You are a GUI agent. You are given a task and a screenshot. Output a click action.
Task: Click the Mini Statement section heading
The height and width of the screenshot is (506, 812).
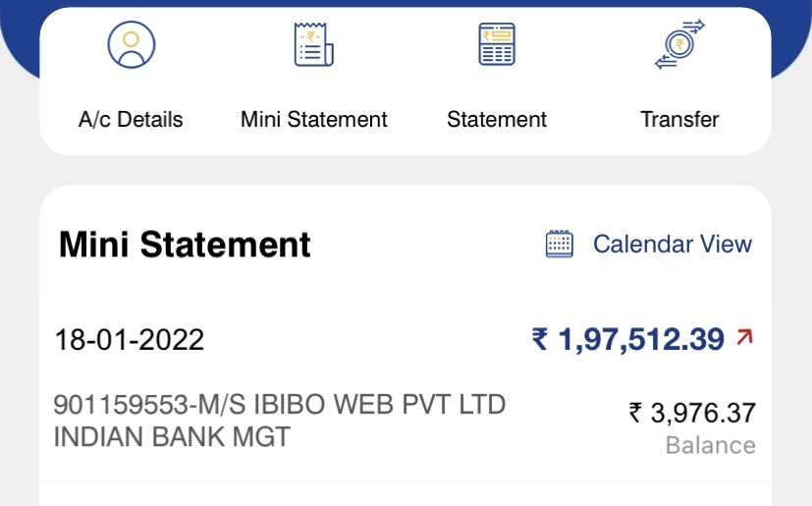click(x=185, y=245)
